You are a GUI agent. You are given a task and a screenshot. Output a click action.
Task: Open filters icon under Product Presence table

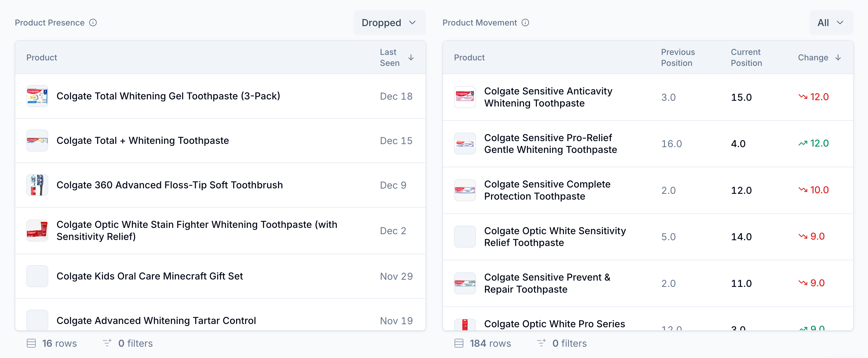click(x=107, y=343)
